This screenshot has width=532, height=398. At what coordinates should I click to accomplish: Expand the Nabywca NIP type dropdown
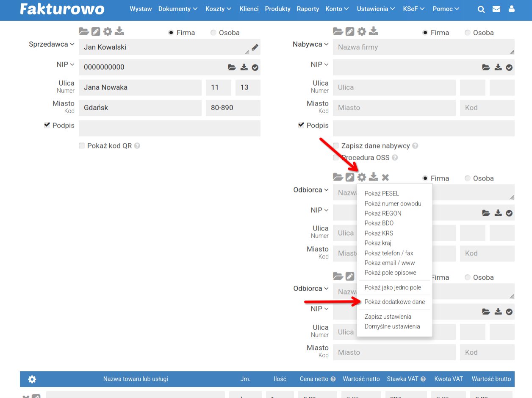click(x=320, y=64)
